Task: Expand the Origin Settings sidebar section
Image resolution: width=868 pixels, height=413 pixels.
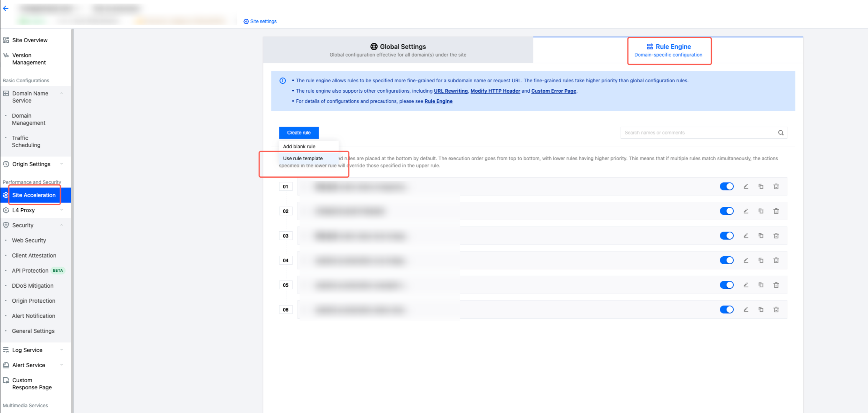Action: tap(62, 164)
